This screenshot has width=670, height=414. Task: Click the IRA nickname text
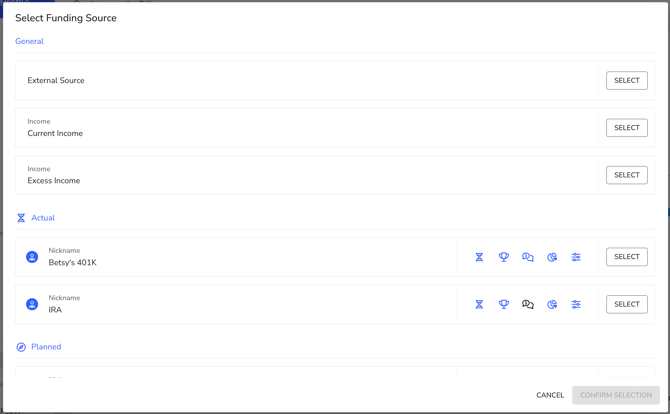55,310
